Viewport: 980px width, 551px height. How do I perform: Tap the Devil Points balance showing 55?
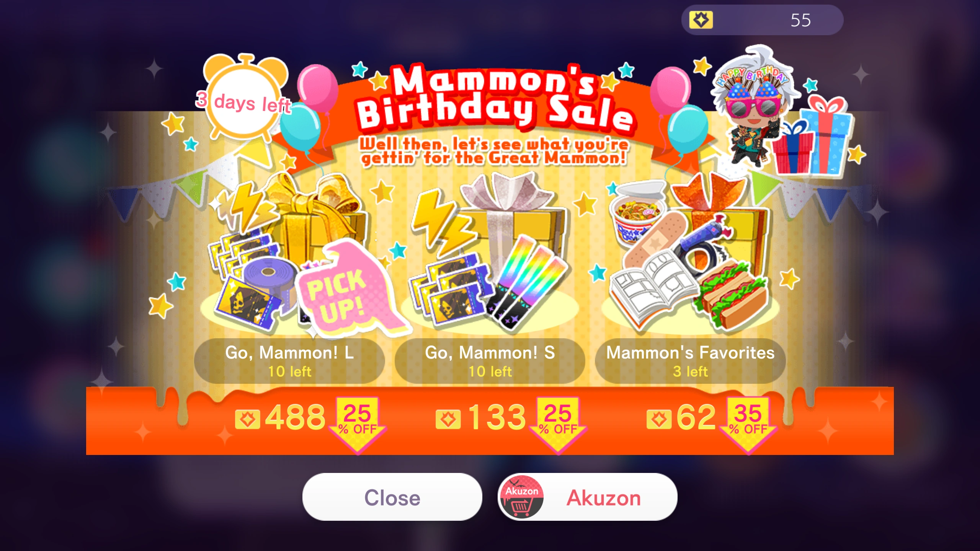[x=800, y=20]
